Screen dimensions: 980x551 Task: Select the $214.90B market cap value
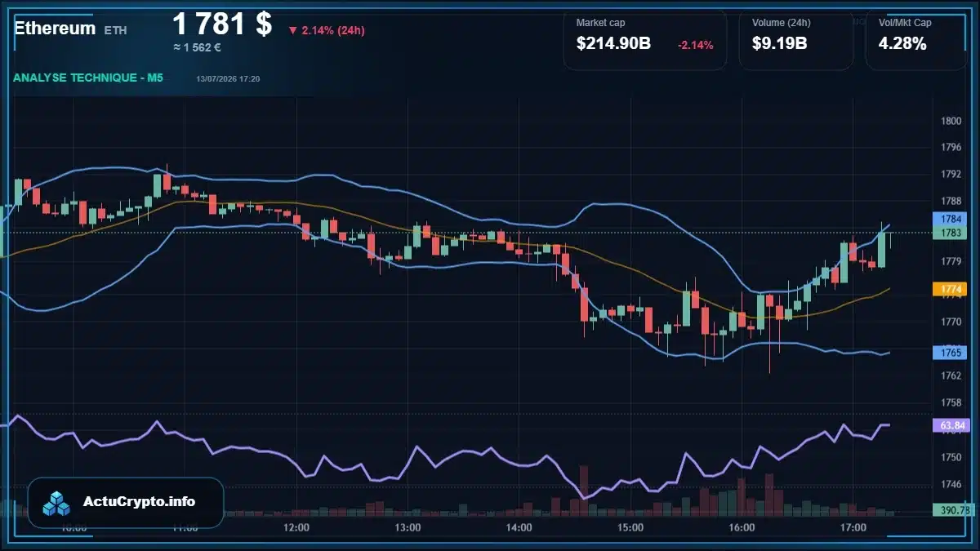pyautogui.click(x=613, y=44)
